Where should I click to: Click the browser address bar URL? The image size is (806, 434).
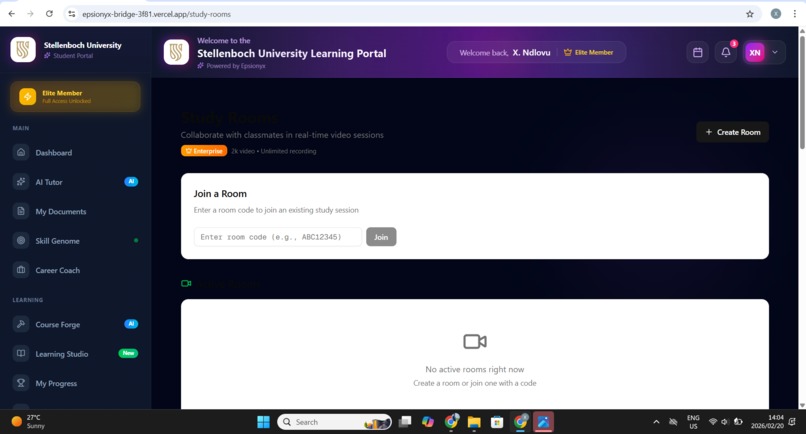157,14
